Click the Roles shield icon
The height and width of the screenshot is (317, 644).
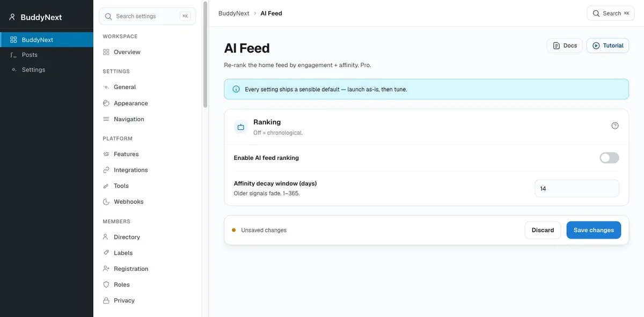click(106, 285)
